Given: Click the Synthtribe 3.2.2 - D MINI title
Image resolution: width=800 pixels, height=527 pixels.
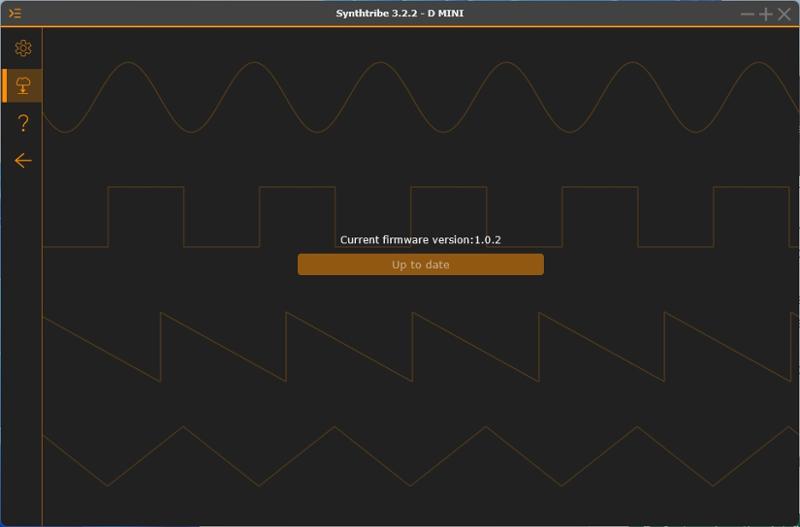Looking at the screenshot, I should [399, 13].
